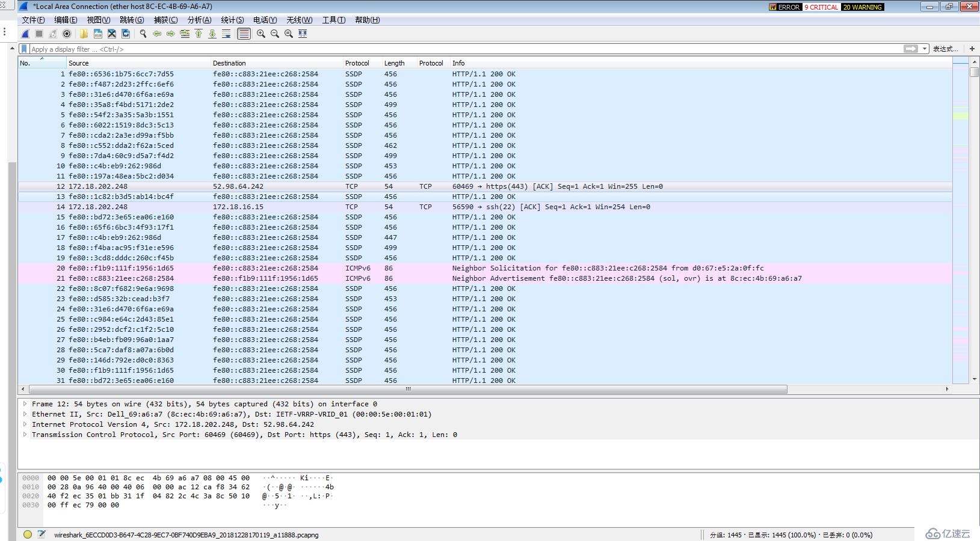Stop the running packet capture
The image size is (980, 541).
click(39, 34)
